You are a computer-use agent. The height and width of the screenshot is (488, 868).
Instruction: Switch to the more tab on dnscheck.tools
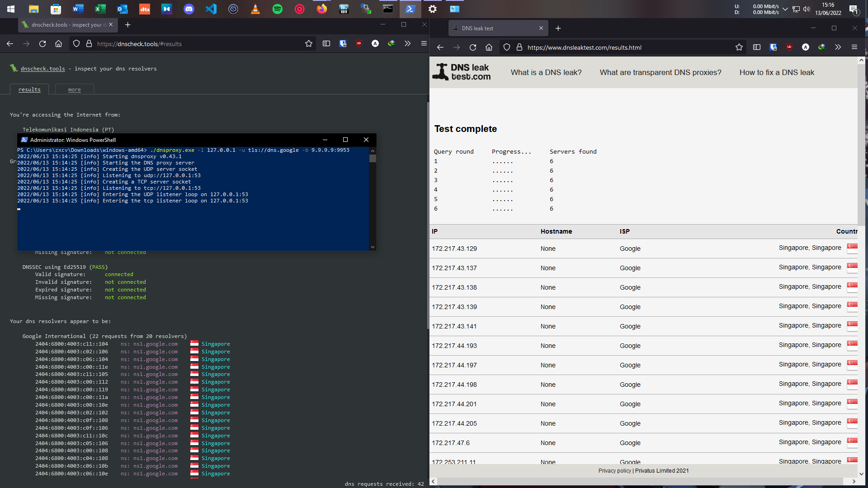tap(75, 89)
